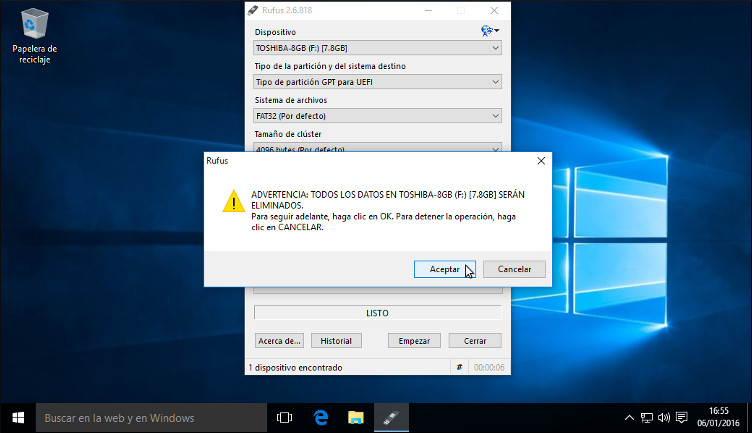
Task: Click Cancelar in the Rufus warning
Action: click(514, 269)
